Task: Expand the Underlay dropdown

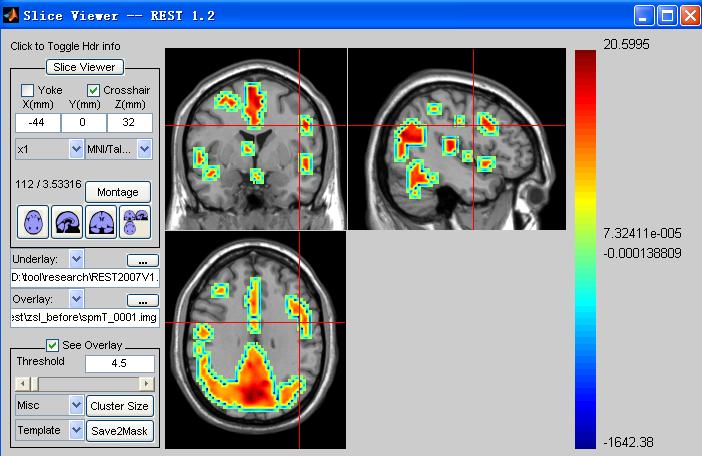Action: 77,259
